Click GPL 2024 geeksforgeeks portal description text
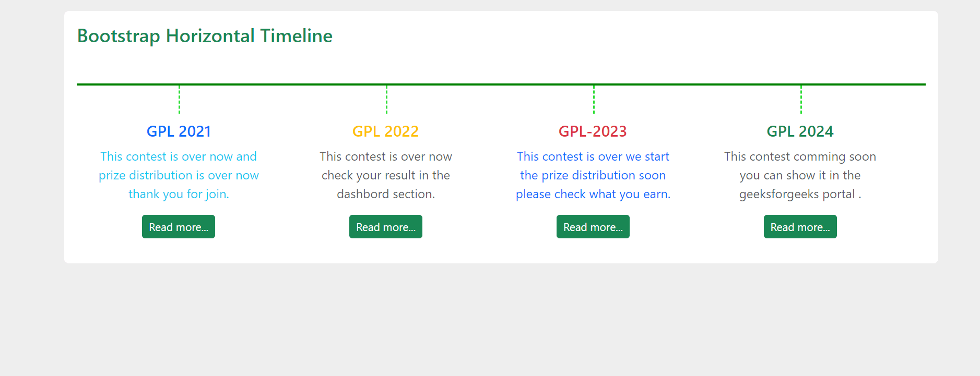 tap(800, 175)
